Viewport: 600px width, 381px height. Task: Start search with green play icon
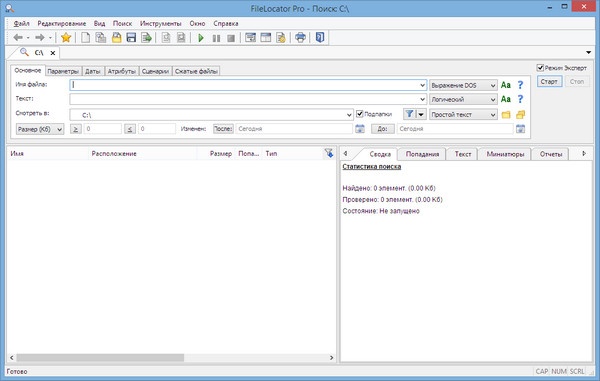point(201,38)
